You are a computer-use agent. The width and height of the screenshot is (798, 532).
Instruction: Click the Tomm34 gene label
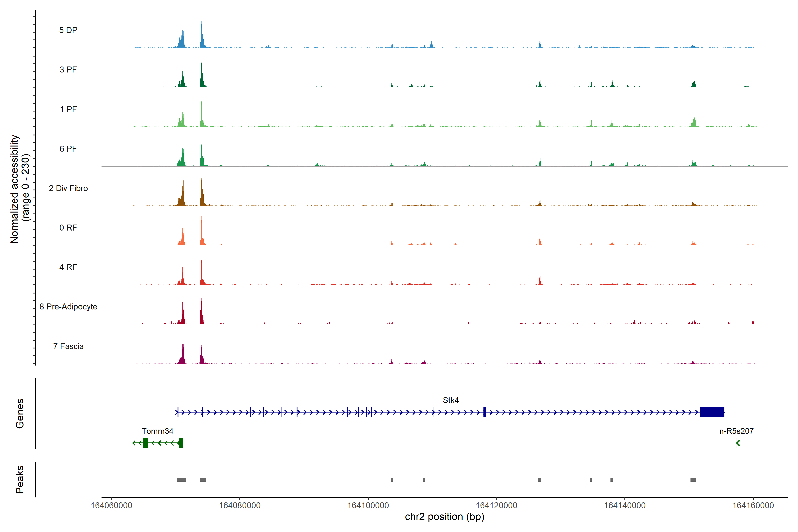157,431
